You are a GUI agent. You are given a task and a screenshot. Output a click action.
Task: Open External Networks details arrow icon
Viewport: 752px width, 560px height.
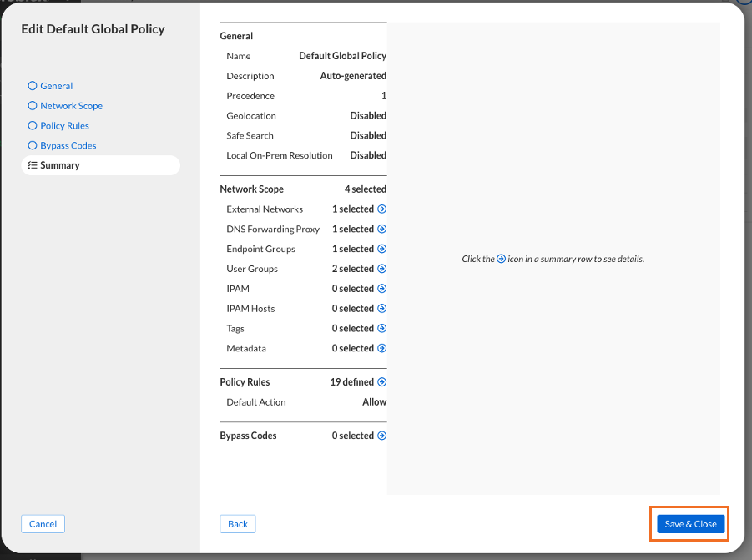pyautogui.click(x=382, y=209)
